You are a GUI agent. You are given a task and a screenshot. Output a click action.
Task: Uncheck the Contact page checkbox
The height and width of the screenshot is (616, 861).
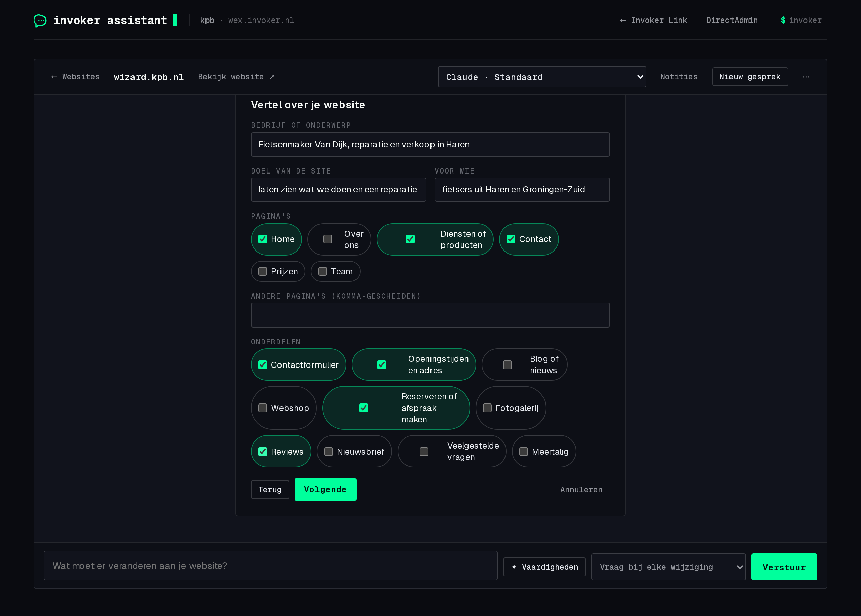[x=511, y=239]
